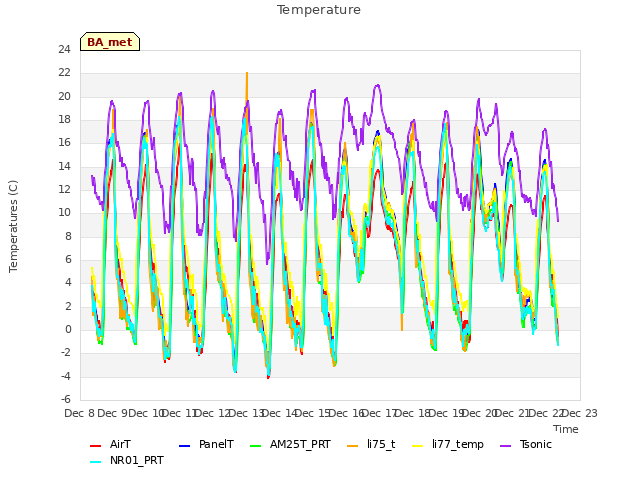This screenshot has height=480, width=640.
Task: Click the purple Tsonic peak near Dec 17
Action: pyautogui.click(x=378, y=85)
